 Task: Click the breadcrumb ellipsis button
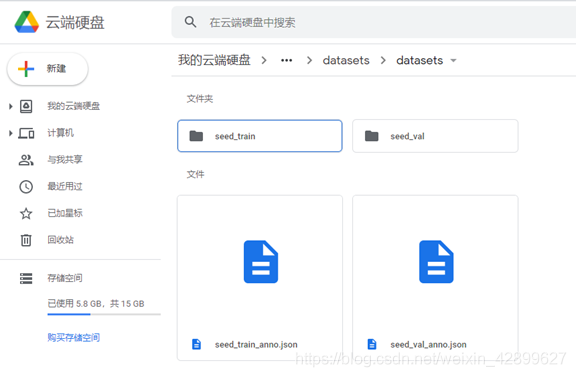[287, 60]
